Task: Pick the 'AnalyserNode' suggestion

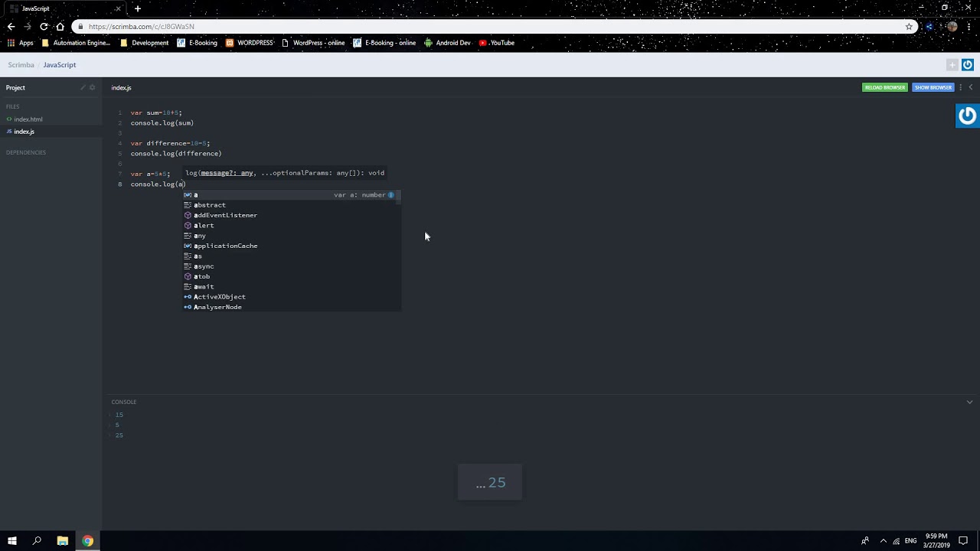Action: click(291, 307)
